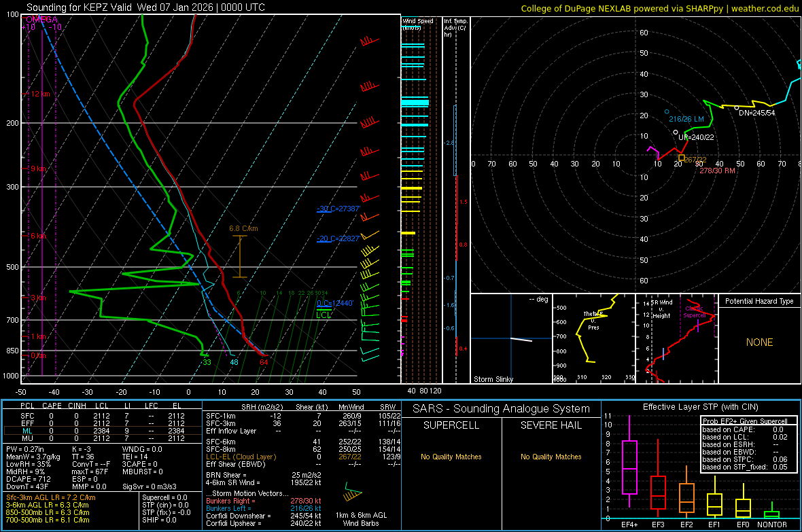The image size is (802, 532).
Task: Click the SEVERE HAIL column heading
Action: click(x=551, y=425)
